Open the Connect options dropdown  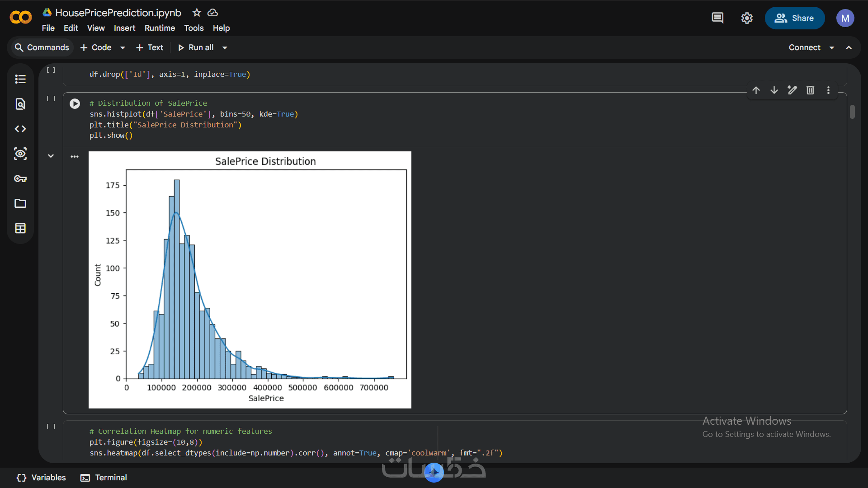tap(831, 48)
